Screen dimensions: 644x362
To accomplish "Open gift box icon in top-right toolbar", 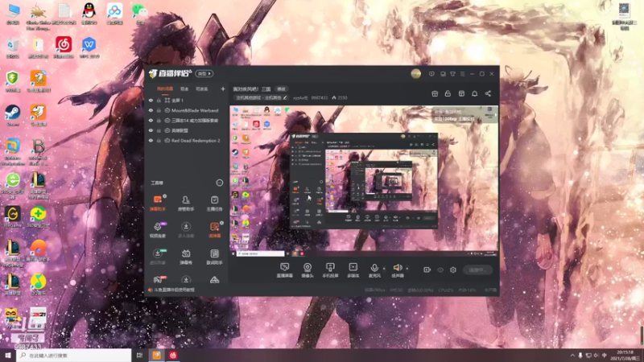I will coord(435,93).
